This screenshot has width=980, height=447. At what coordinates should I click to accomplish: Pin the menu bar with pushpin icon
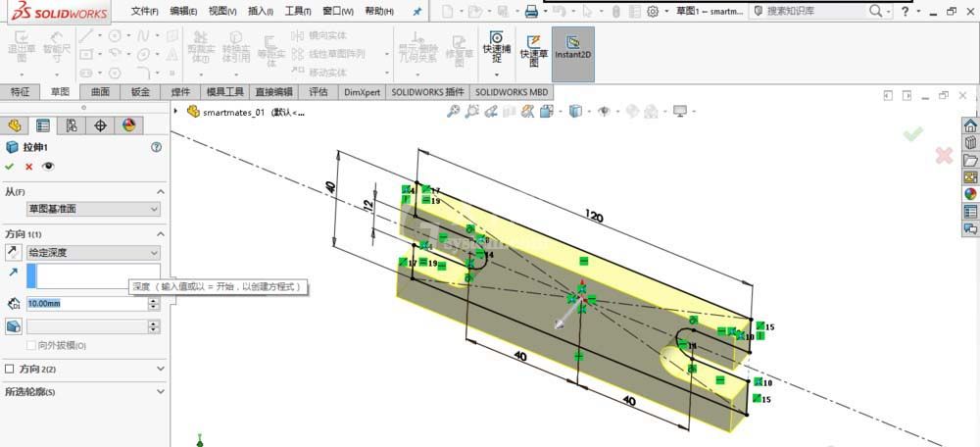click(x=417, y=11)
